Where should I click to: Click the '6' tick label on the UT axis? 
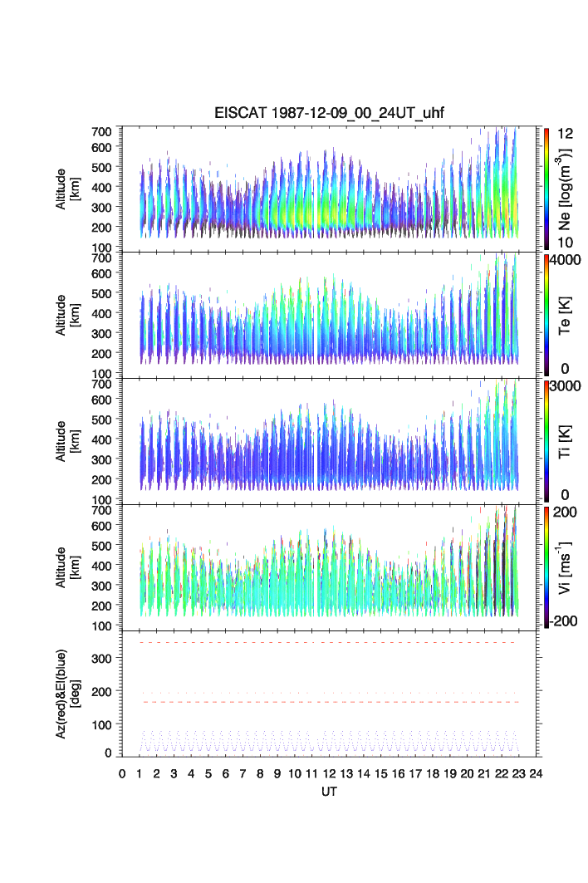(x=226, y=773)
